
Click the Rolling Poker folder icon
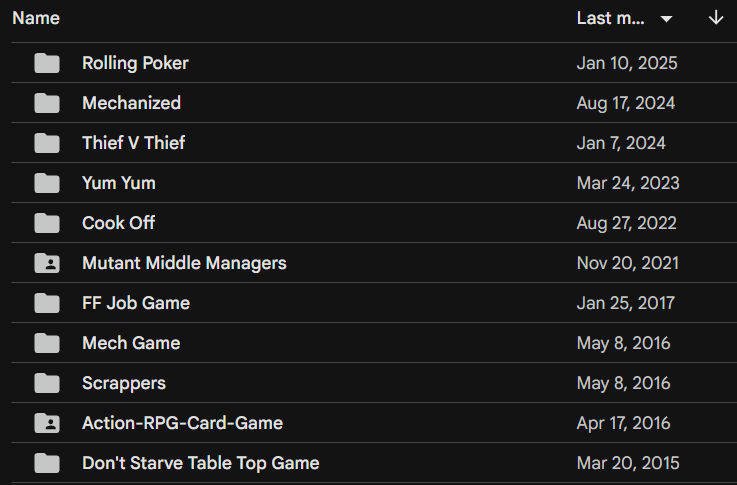[47, 63]
